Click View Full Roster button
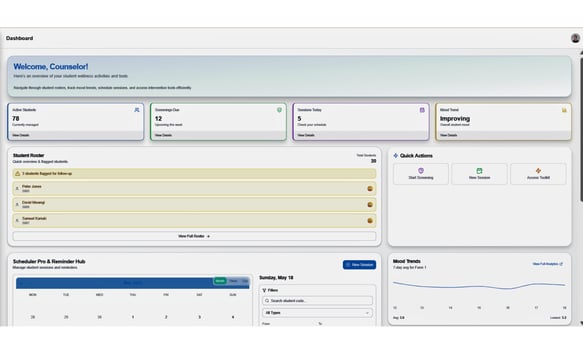This screenshot has height=360, width=583. 194,236
